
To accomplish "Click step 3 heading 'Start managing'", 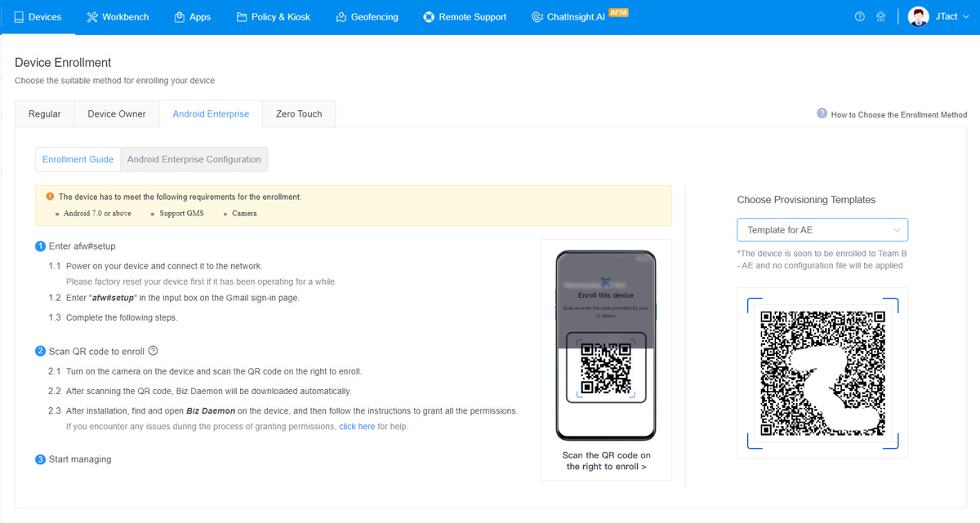I will [x=80, y=459].
